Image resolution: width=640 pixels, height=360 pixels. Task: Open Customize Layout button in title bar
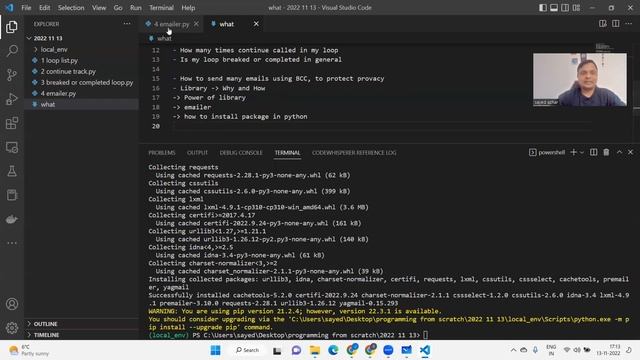pyautogui.click(x=576, y=8)
